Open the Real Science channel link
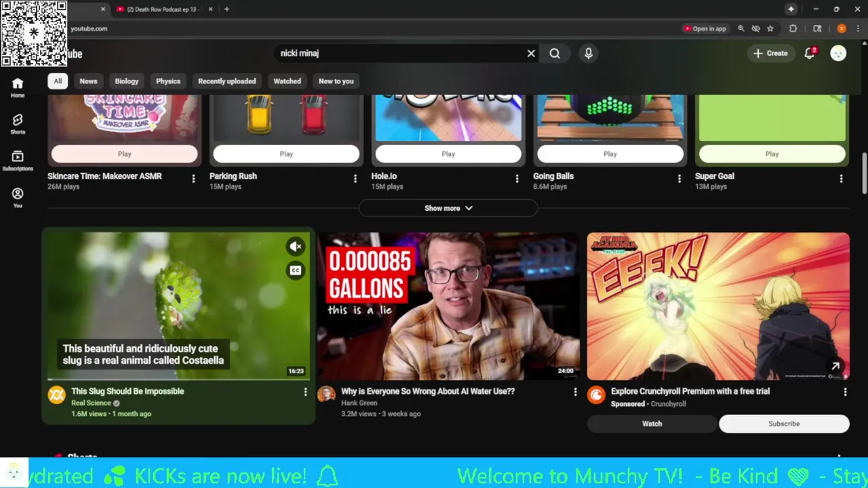The height and width of the screenshot is (488, 868). pos(91,403)
